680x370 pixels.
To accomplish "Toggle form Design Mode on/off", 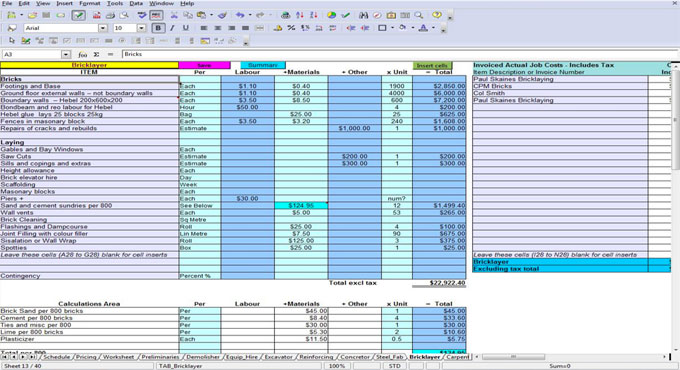I will click(x=26, y=41).
